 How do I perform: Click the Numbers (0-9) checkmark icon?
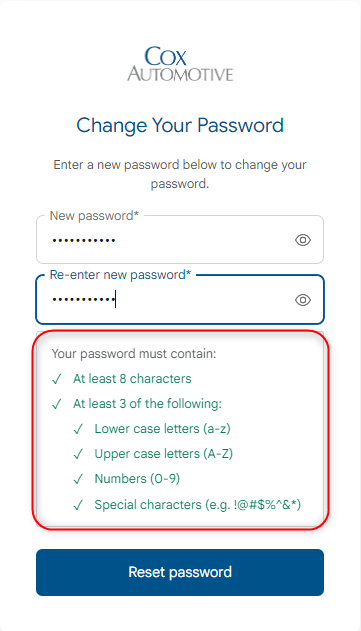[78, 479]
